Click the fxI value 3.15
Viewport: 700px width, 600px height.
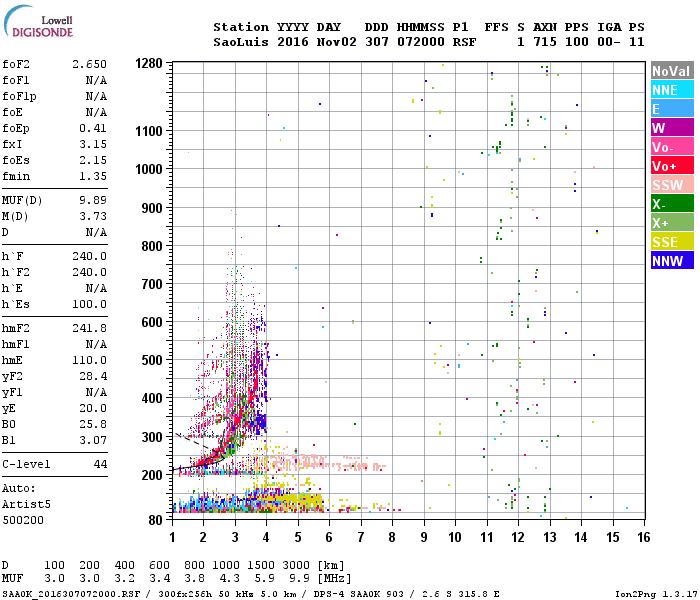coord(93,144)
